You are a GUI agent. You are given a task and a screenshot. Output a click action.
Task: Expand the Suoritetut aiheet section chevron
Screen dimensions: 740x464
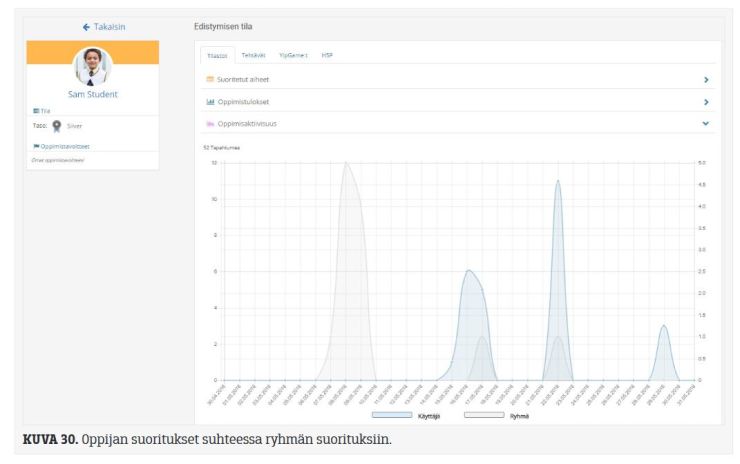click(x=706, y=78)
